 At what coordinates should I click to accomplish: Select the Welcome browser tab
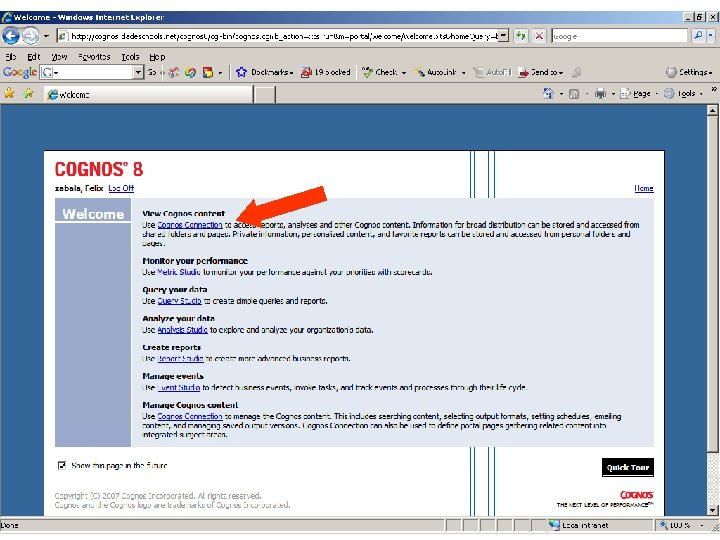coord(150,94)
